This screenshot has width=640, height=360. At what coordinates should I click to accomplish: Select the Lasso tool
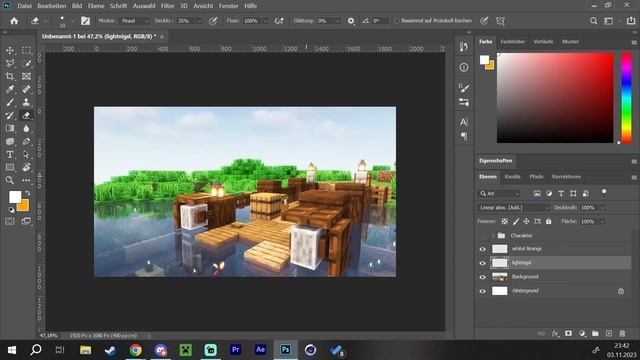(10, 63)
